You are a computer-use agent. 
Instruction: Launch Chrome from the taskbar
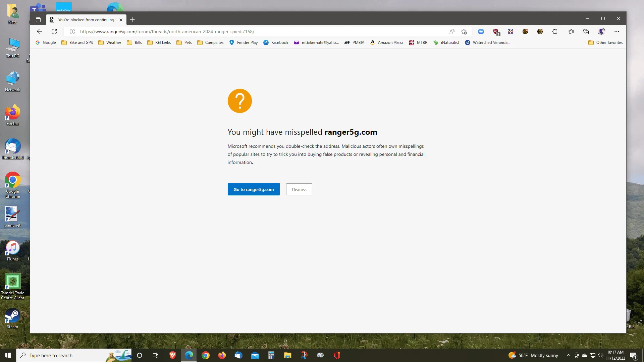(x=206, y=355)
